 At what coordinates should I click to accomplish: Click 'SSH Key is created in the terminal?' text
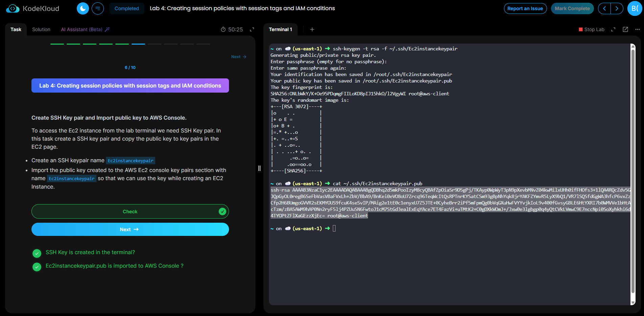(90, 252)
